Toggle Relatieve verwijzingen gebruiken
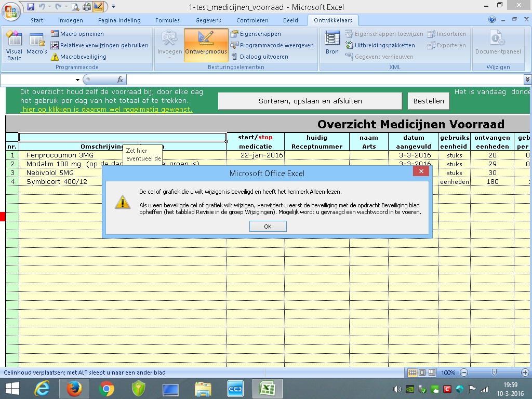 point(99,45)
